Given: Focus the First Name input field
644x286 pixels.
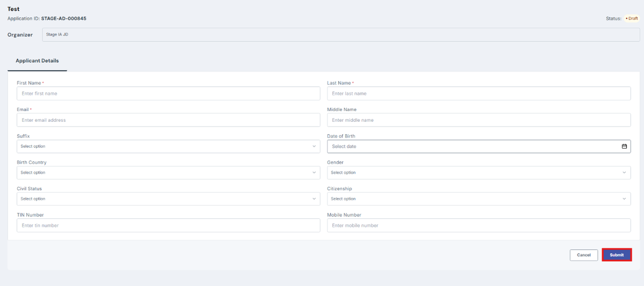Looking at the screenshot, I should pyautogui.click(x=169, y=93).
